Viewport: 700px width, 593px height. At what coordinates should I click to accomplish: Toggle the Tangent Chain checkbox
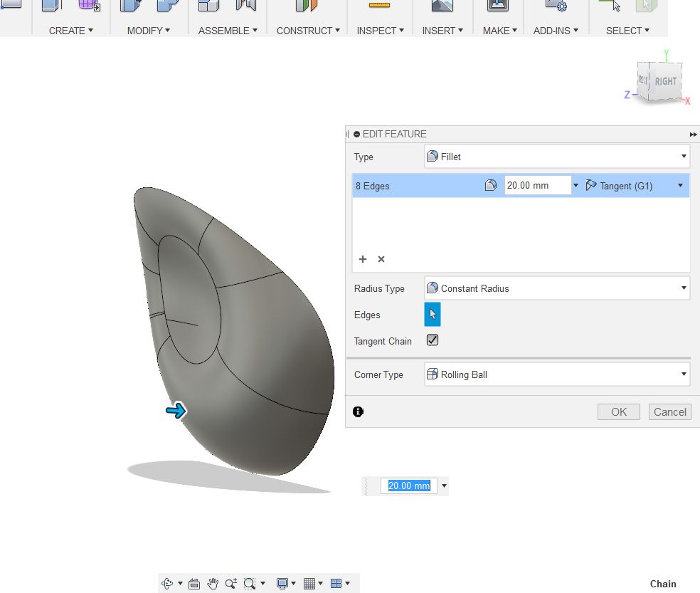click(x=432, y=340)
